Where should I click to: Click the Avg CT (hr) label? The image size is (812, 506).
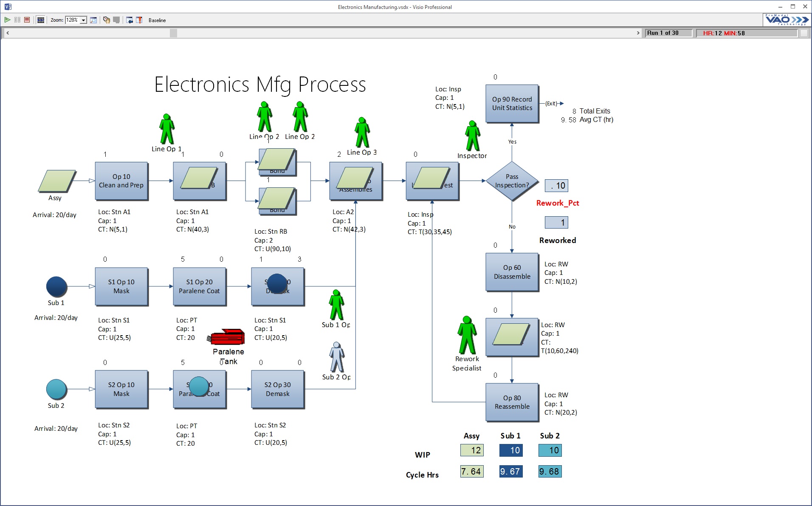tap(596, 120)
